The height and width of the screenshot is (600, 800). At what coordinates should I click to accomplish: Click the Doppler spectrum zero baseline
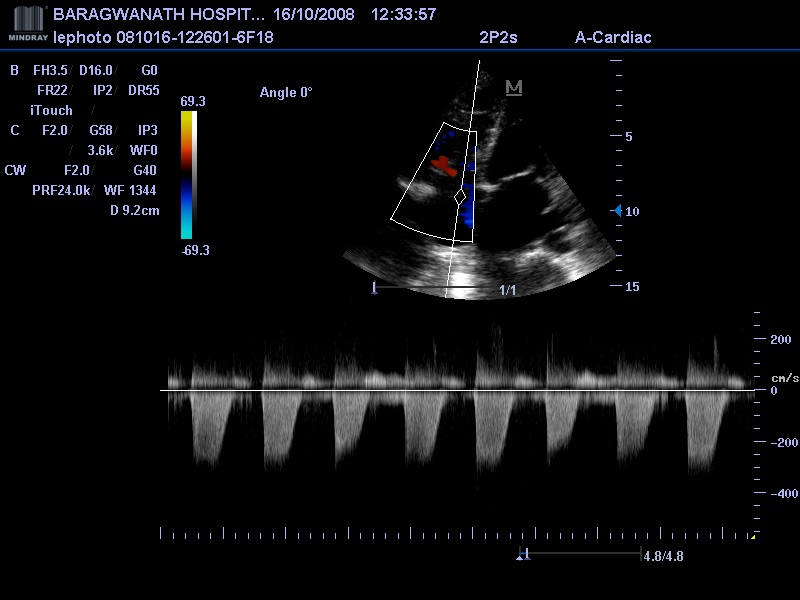pos(457,390)
